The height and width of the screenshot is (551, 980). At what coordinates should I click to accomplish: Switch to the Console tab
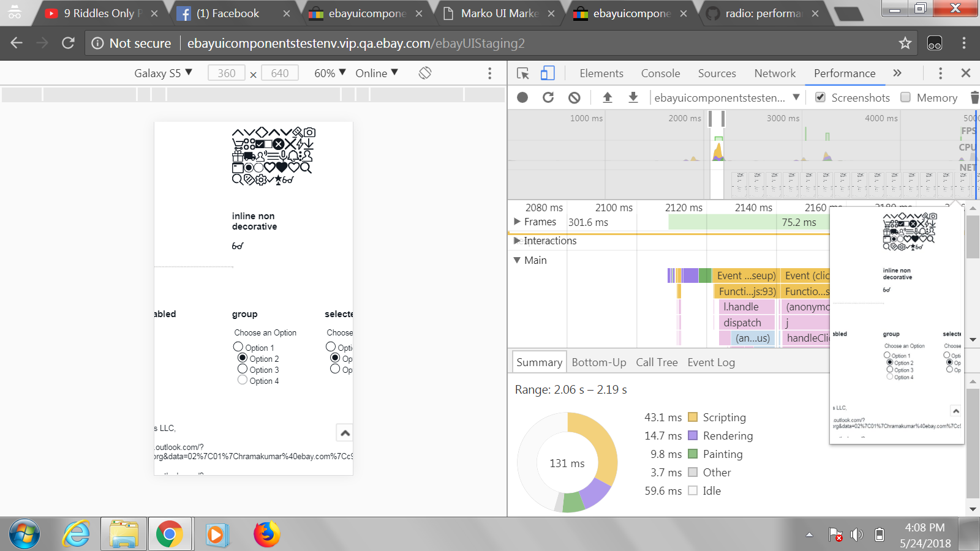pos(660,73)
